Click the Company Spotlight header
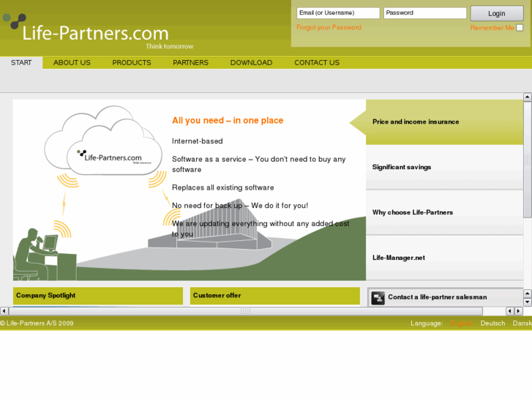Screen dimensions: 532x399 (x=98, y=296)
